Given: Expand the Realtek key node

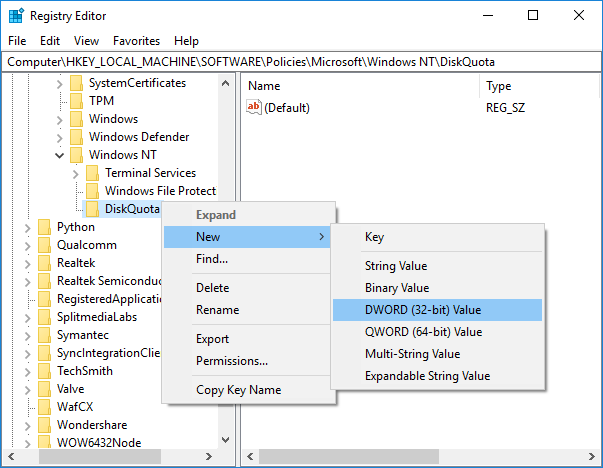Looking at the screenshot, I should coord(29,263).
